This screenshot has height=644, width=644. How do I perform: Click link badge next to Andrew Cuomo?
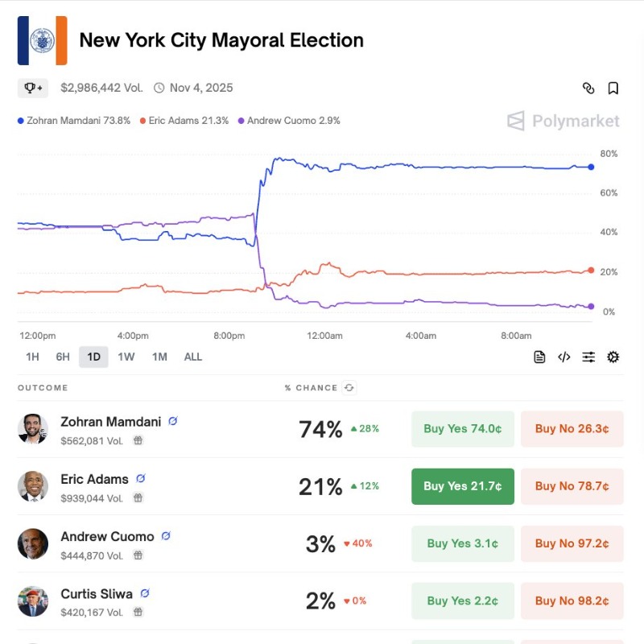[x=167, y=536]
